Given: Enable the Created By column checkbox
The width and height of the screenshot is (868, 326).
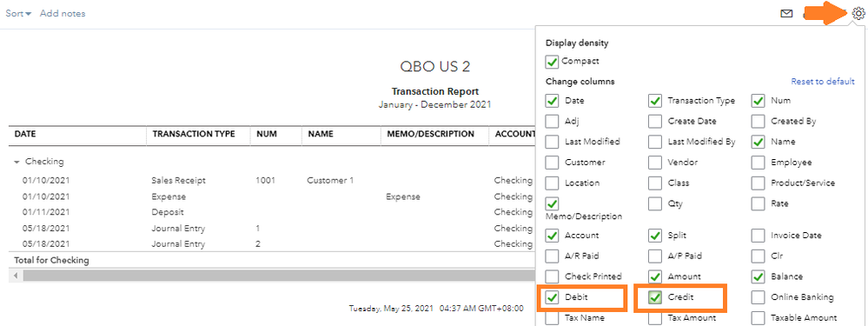Looking at the screenshot, I should click(758, 121).
